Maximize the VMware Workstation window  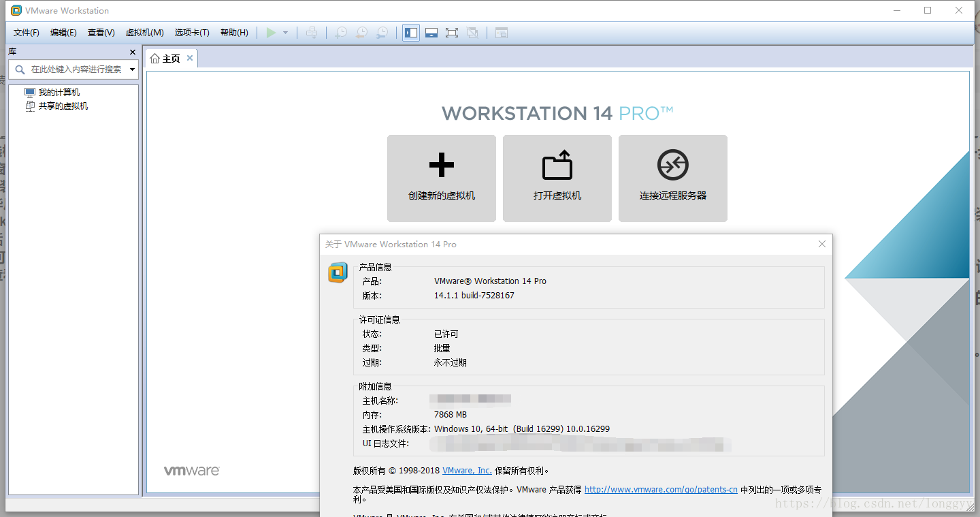pyautogui.click(x=928, y=10)
